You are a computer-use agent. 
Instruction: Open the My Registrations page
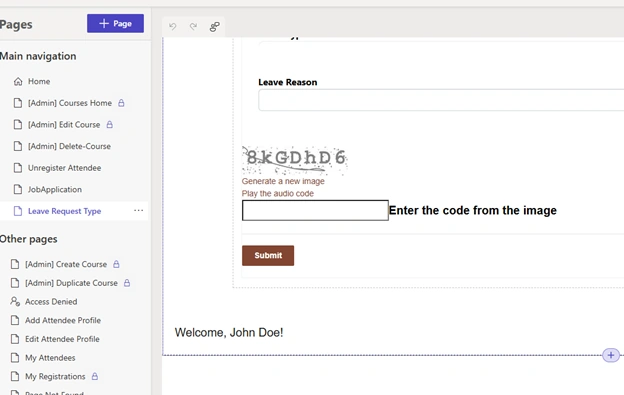[55, 376]
